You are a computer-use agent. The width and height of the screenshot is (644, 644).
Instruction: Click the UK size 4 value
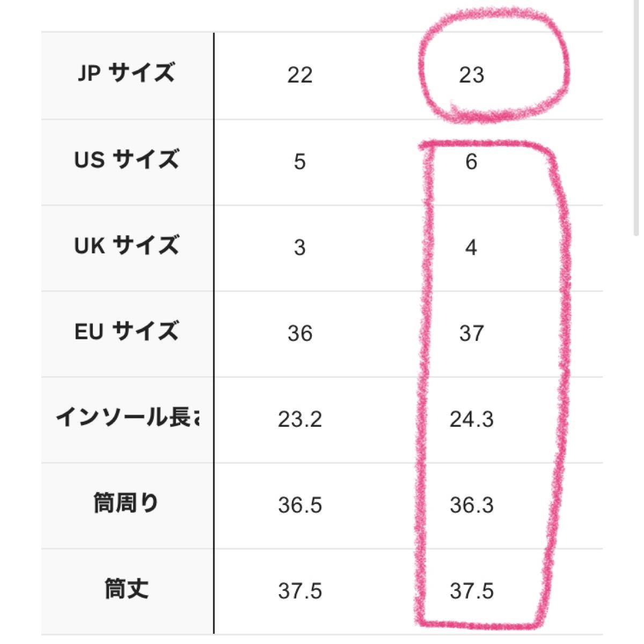pos(471,247)
